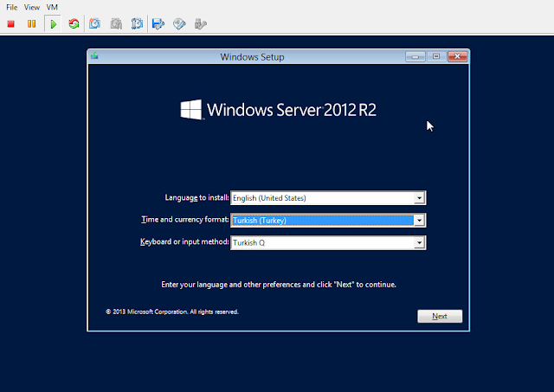Click the green power on play icon
The height and width of the screenshot is (392, 554).
(x=54, y=24)
